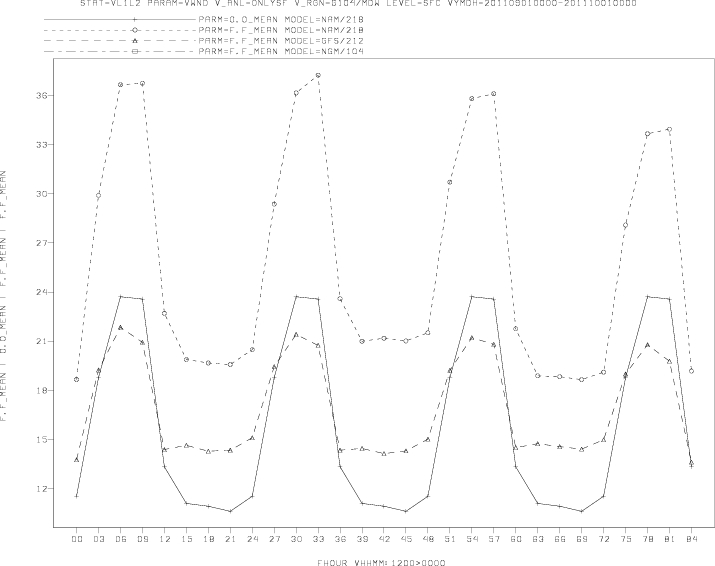Viewport: 715px width, 566px height.
Task: Click y-axis tick label 21
Action: pos(42,342)
